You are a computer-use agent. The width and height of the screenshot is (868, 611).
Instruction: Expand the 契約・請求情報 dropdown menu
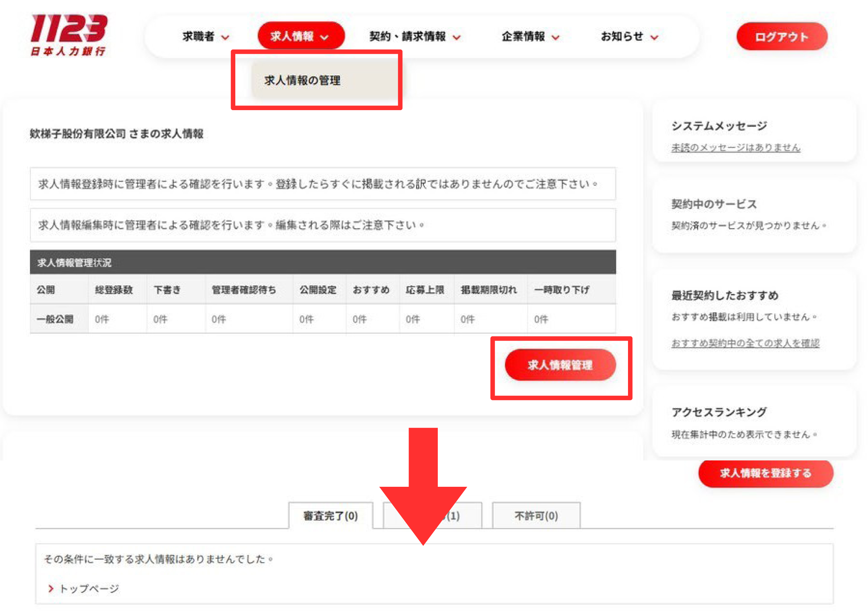click(415, 37)
